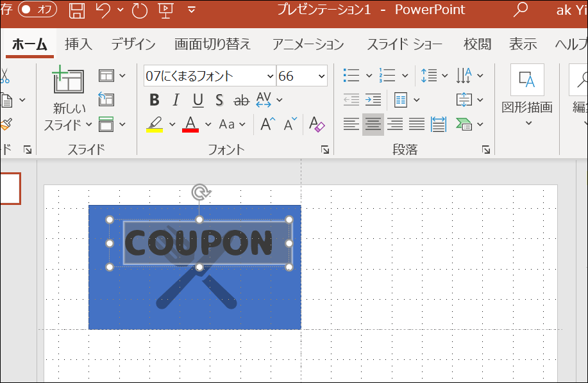Click the Cut scissors icon
The height and width of the screenshot is (383, 588).
point(4,76)
